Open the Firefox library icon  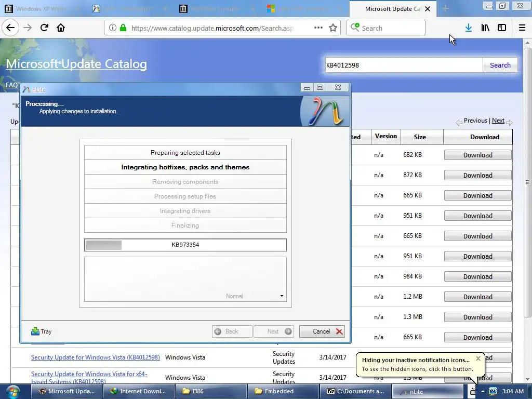click(x=485, y=28)
